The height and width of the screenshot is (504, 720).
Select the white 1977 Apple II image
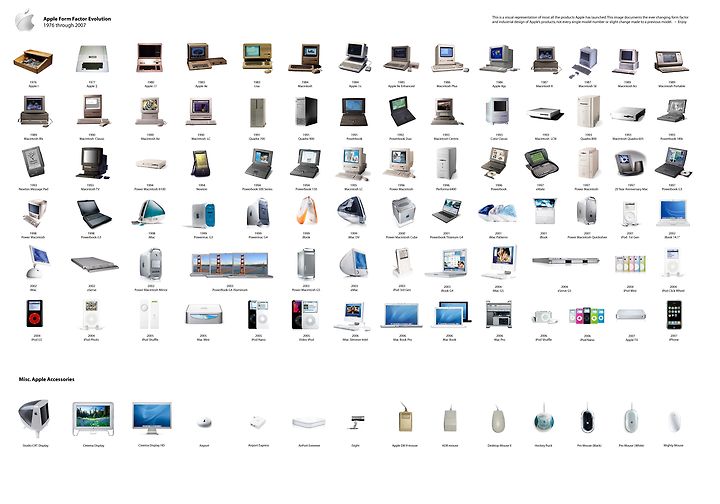pyautogui.click(x=93, y=59)
